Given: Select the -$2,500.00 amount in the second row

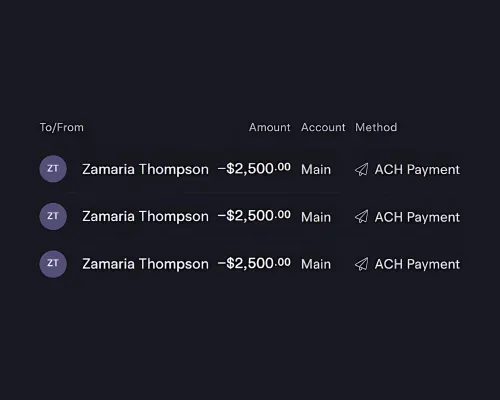Looking at the screenshot, I should click(x=254, y=216).
